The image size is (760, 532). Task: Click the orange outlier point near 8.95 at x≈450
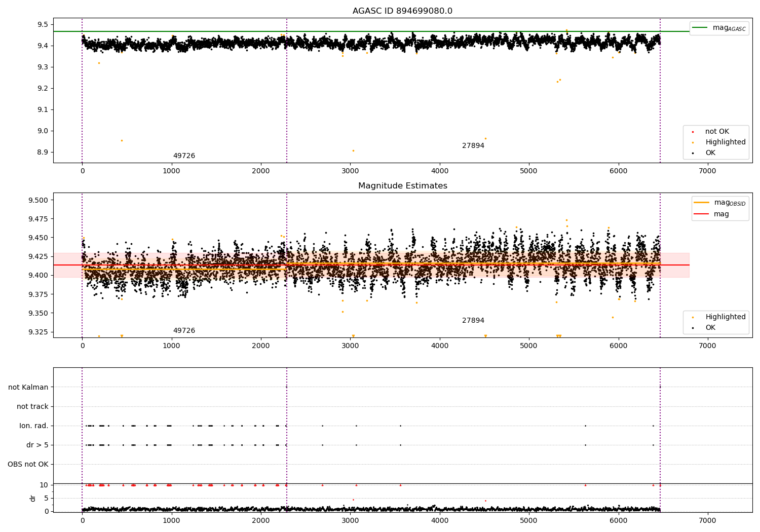click(122, 140)
